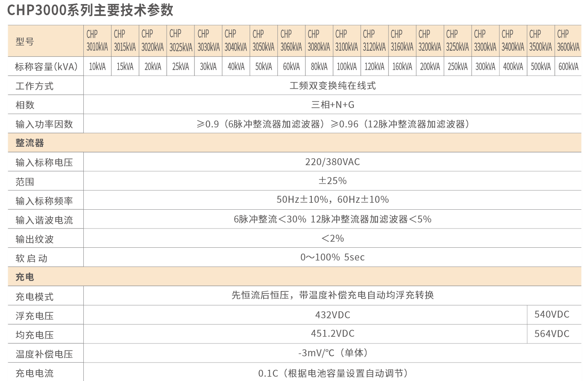Click the 整流器 section header
Image resolution: width=588 pixels, height=381 pixels.
point(30,143)
